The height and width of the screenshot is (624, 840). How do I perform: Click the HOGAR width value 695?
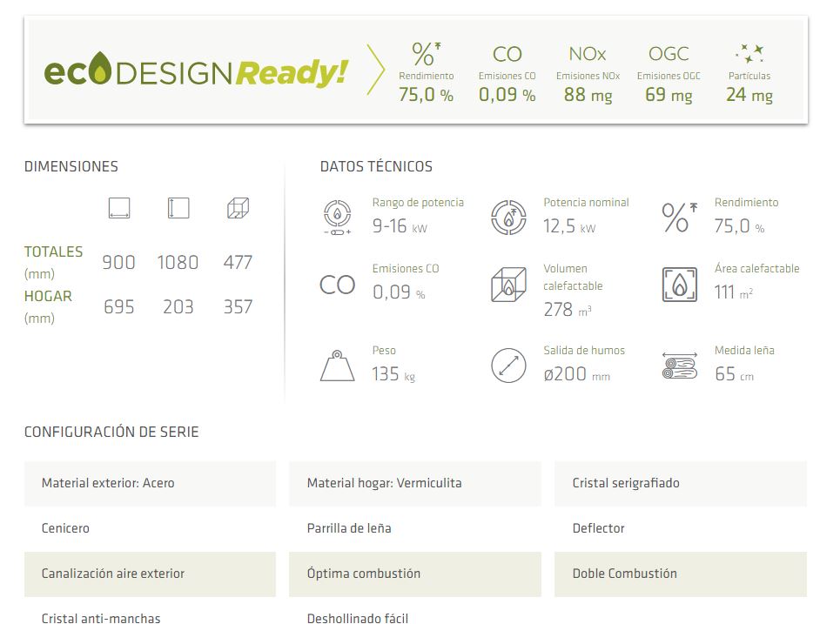pyautogui.click(x=118, y=307)
